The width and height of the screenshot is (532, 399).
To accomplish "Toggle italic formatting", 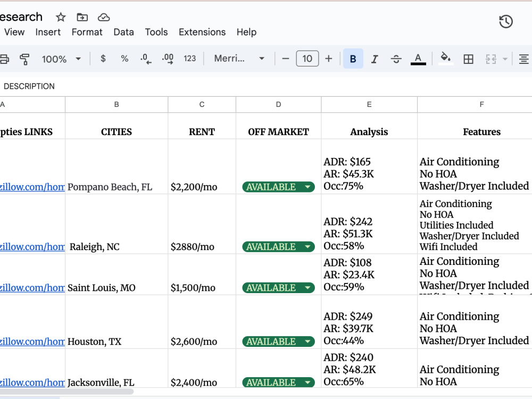I will (374, 59).
